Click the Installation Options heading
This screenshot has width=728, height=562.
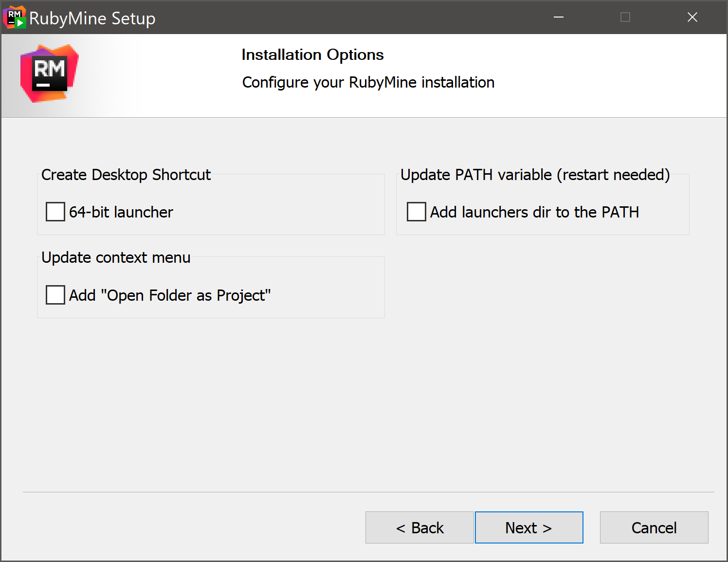coord(312,54)
